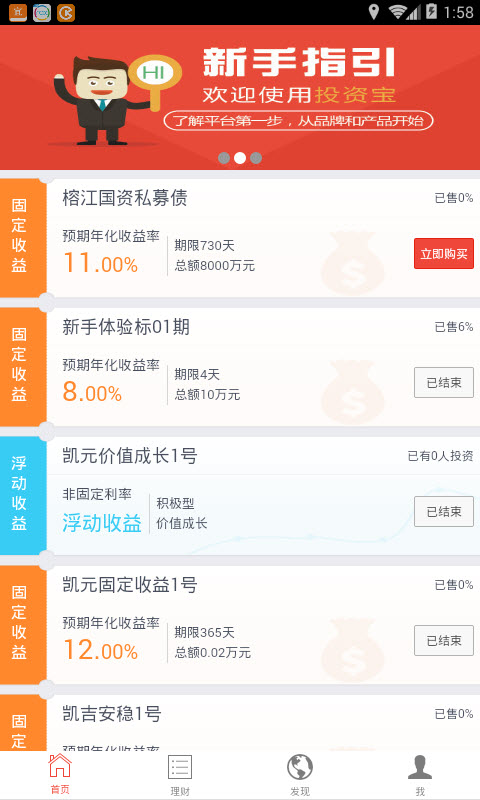Open the 发现 globe tab
The height and width of the screenshot is (800, 480).
pyautogui.click(x=300, y=774)
